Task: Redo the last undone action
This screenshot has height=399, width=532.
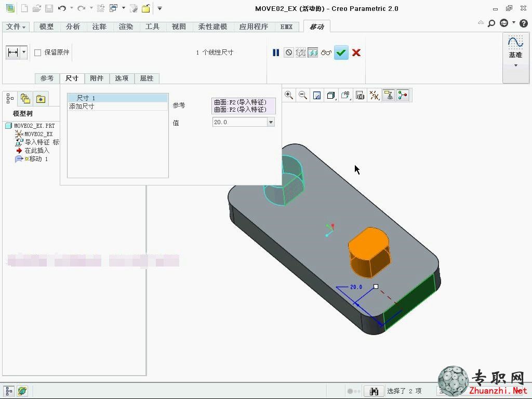Action: pos(81,8)
